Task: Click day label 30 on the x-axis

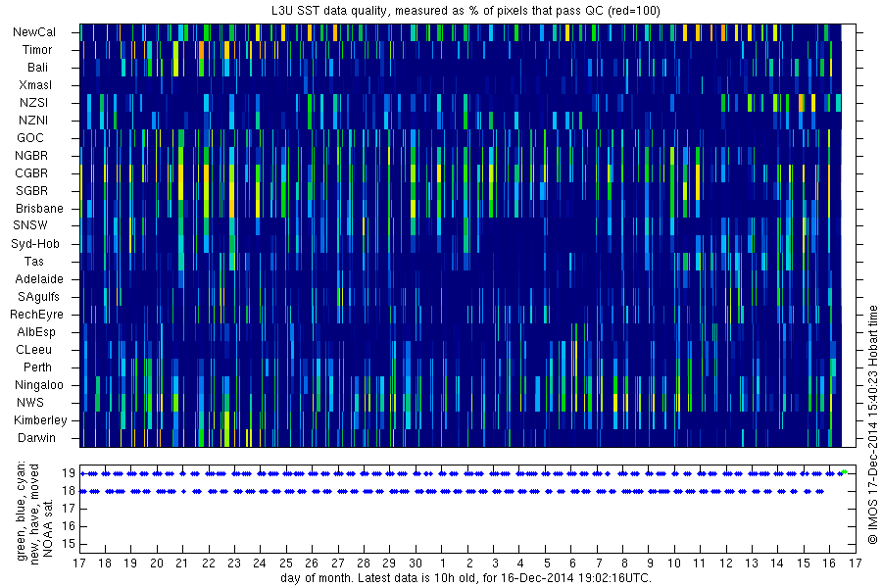Action: click(x=416, y=563)
